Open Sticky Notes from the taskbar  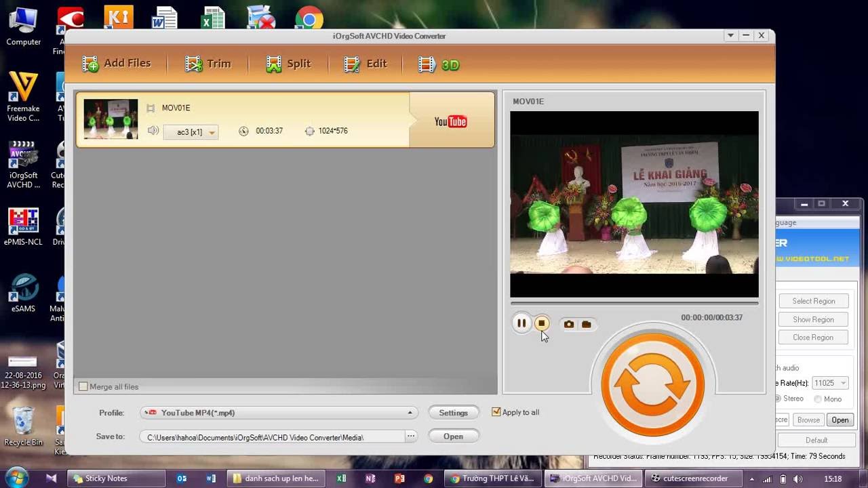(x=117, y=478)
